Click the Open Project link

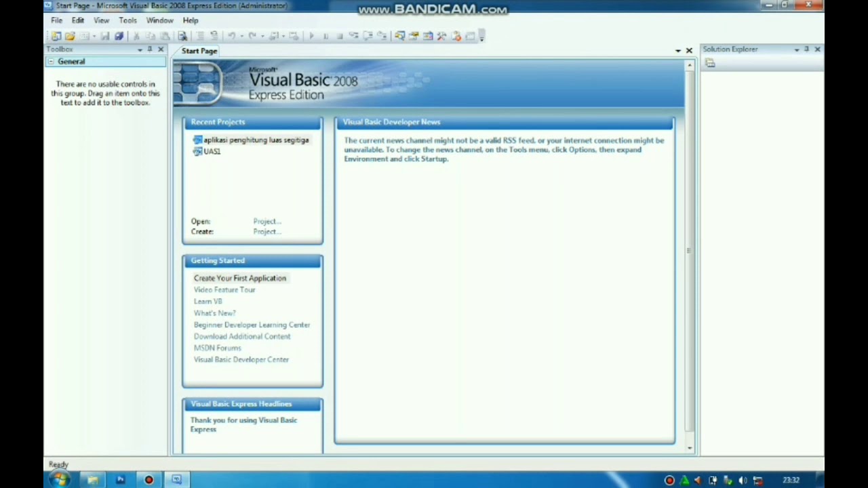[x=267, y=222]
